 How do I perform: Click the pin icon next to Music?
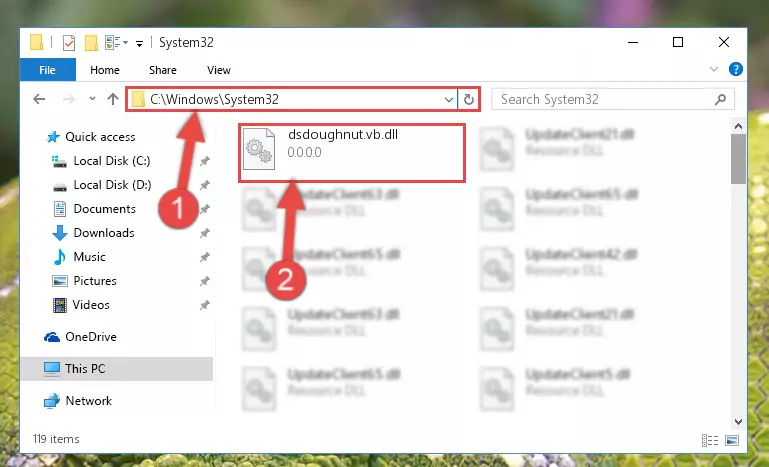pyautogui.click(x=205, y=257)
